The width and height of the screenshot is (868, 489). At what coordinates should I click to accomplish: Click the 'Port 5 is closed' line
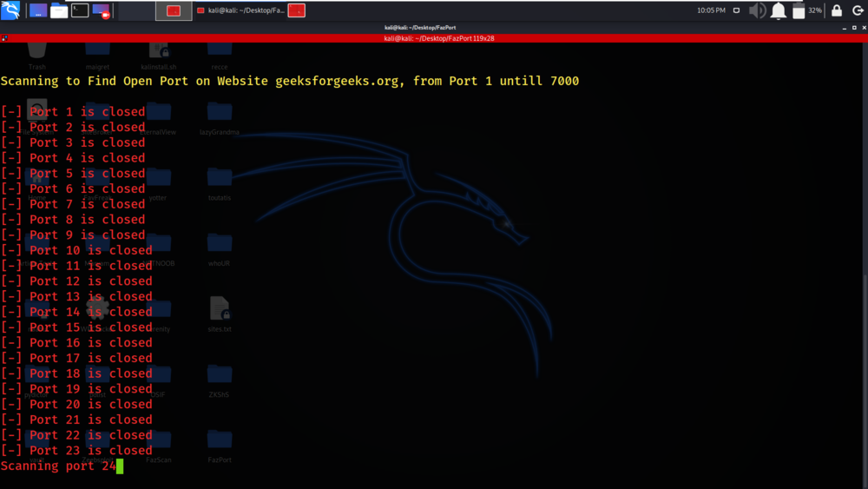click(73, 174)
